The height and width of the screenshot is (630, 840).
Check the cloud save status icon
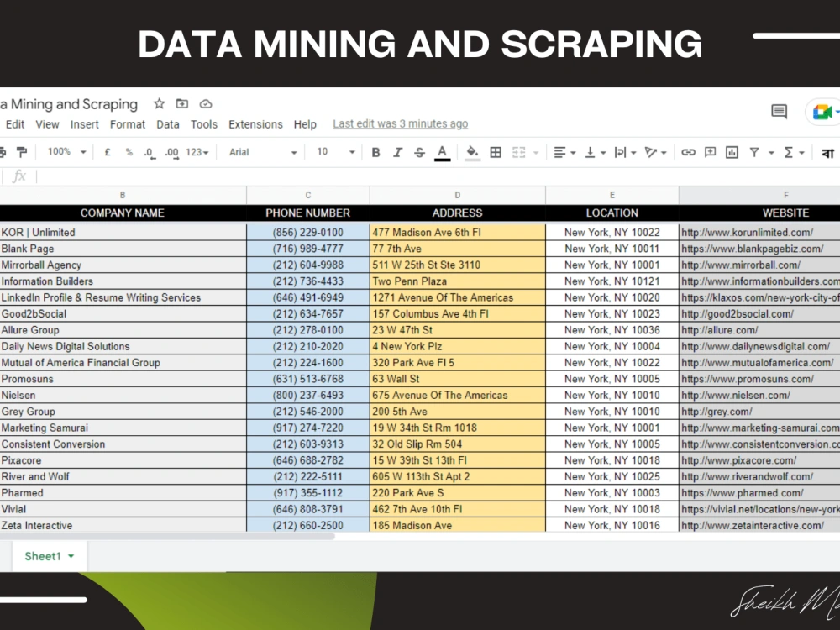pyautogui.click(x=206, y=104)
